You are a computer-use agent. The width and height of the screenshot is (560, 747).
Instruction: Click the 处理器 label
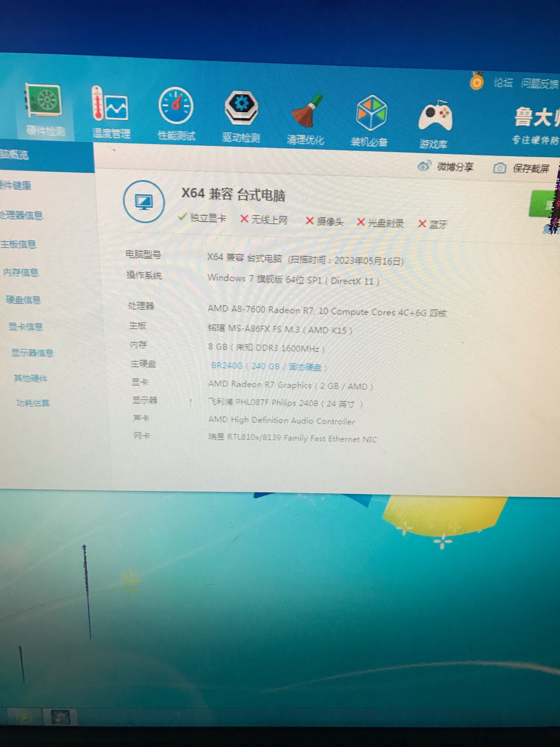[x=141, y=306]
